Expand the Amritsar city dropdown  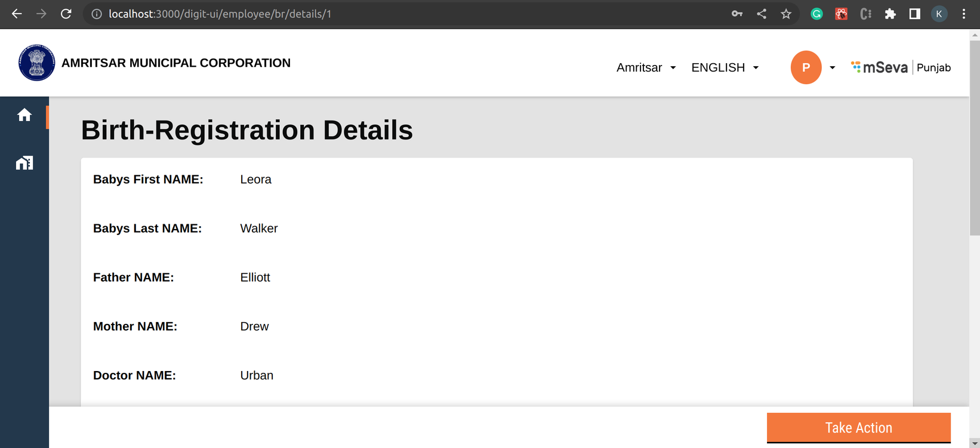[x=646, y=67]
